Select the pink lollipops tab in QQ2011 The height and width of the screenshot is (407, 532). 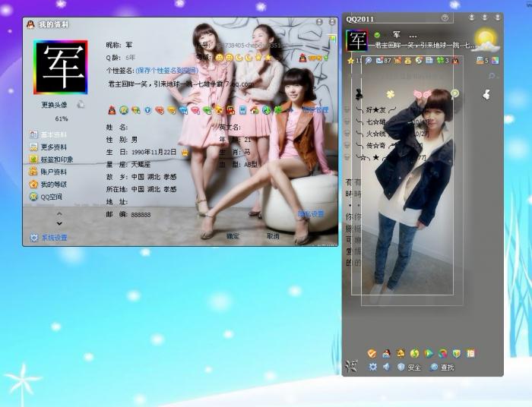pos(422,93)
